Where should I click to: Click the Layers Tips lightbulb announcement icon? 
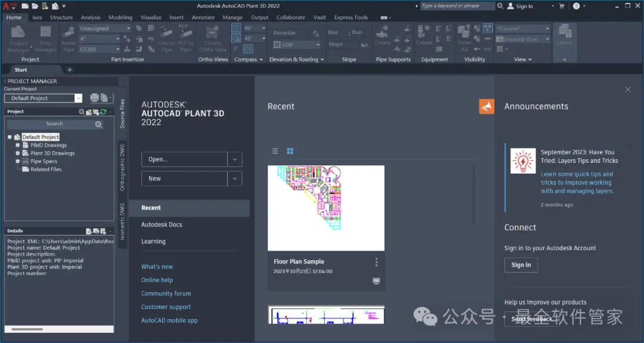(523, 160)
